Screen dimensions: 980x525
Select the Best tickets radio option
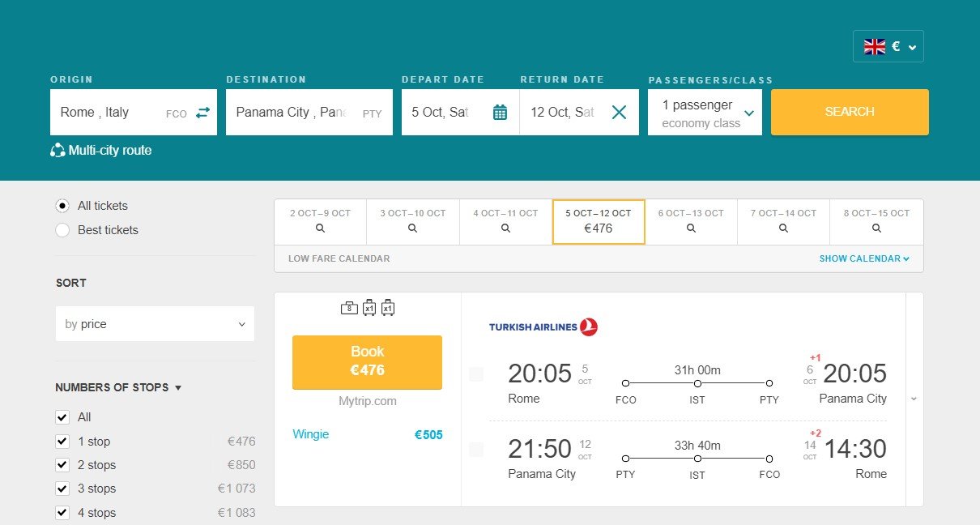pos(62,230)
